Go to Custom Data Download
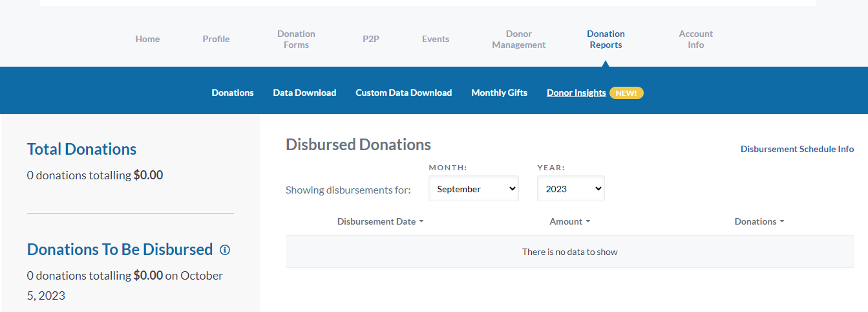868x312 pixels. coord(403,93)
